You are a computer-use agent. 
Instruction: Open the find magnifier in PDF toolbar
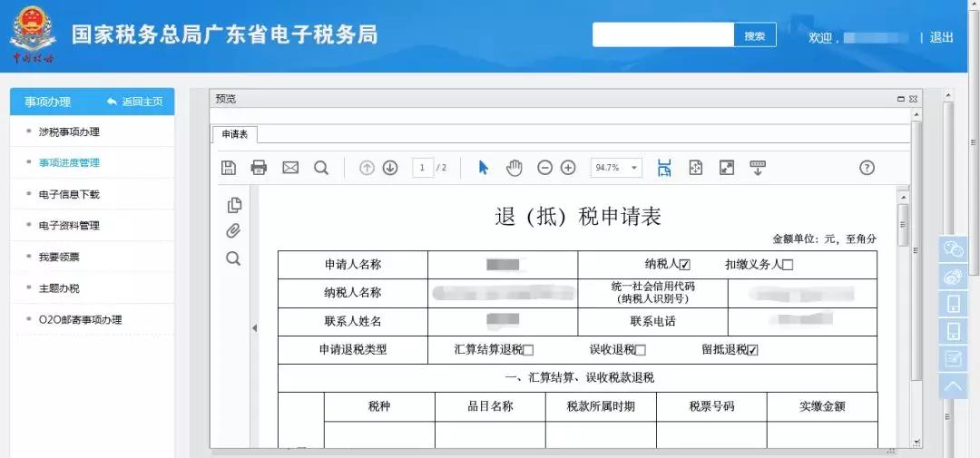pyautogui.click(x=321, y=168)
